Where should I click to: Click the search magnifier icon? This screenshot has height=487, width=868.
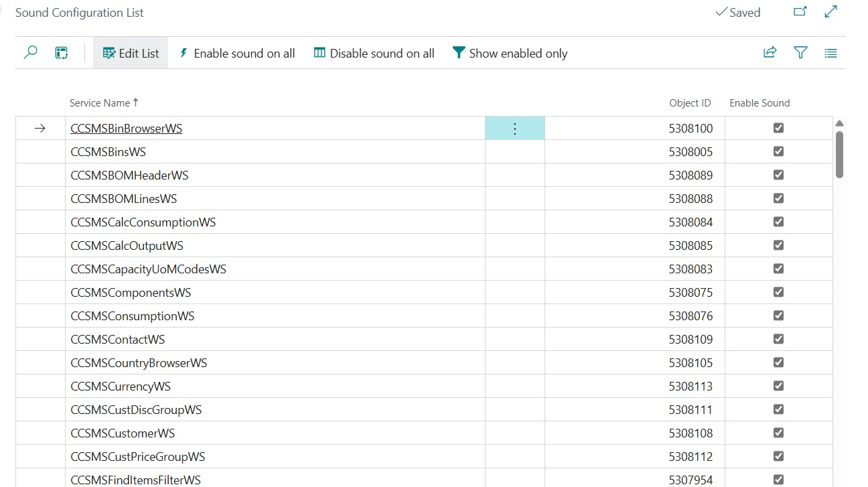(x=31, y=53)
